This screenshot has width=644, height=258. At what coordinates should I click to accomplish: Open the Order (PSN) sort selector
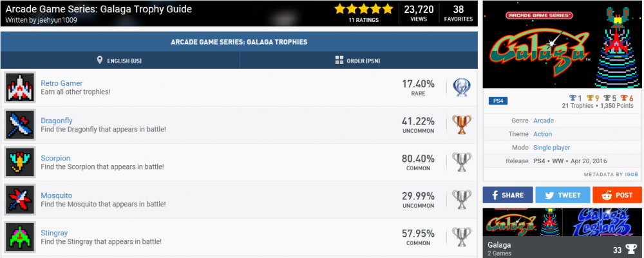(x=359, y=61)
